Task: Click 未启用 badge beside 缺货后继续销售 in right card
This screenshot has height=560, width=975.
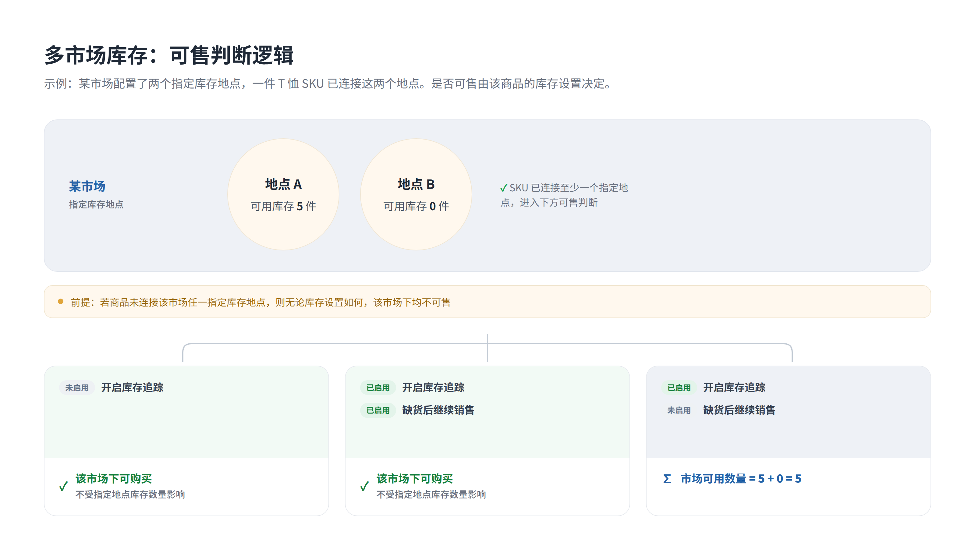Action: point(679,410)
